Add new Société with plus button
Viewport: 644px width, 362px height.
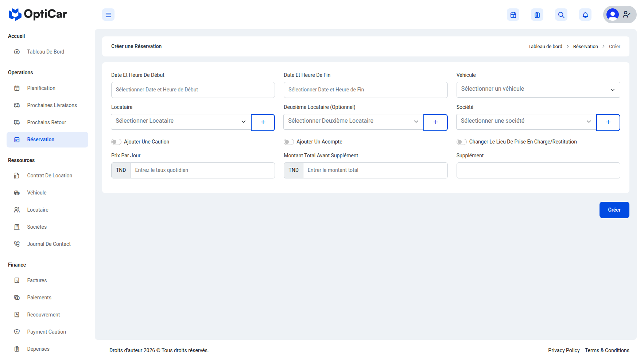608,122
